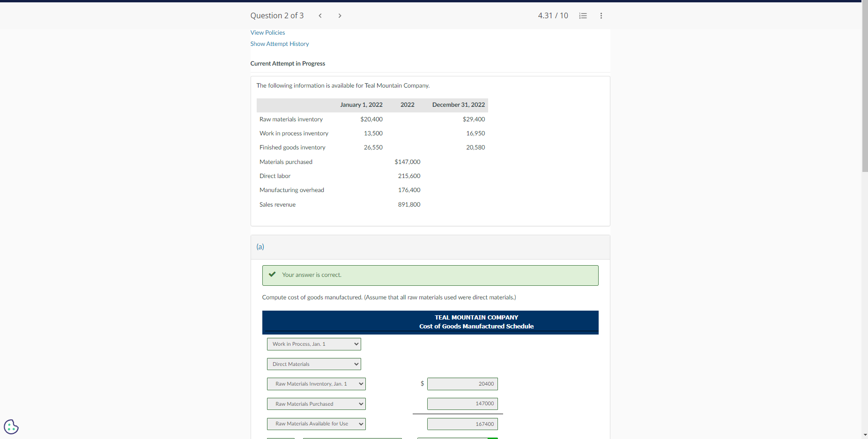The height and width of the screenshot is (439, 868).
Task: Open the Raw Materials Purchased dropdown
Action: 316,404
